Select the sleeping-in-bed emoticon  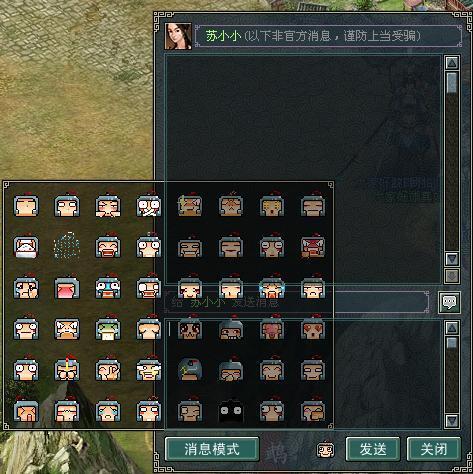coord(26,246)
